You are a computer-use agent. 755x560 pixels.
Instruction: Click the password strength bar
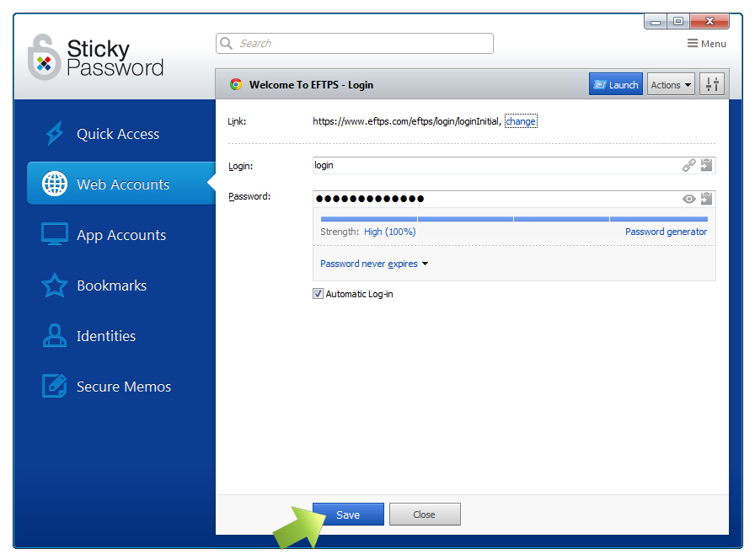pos(514,219)
